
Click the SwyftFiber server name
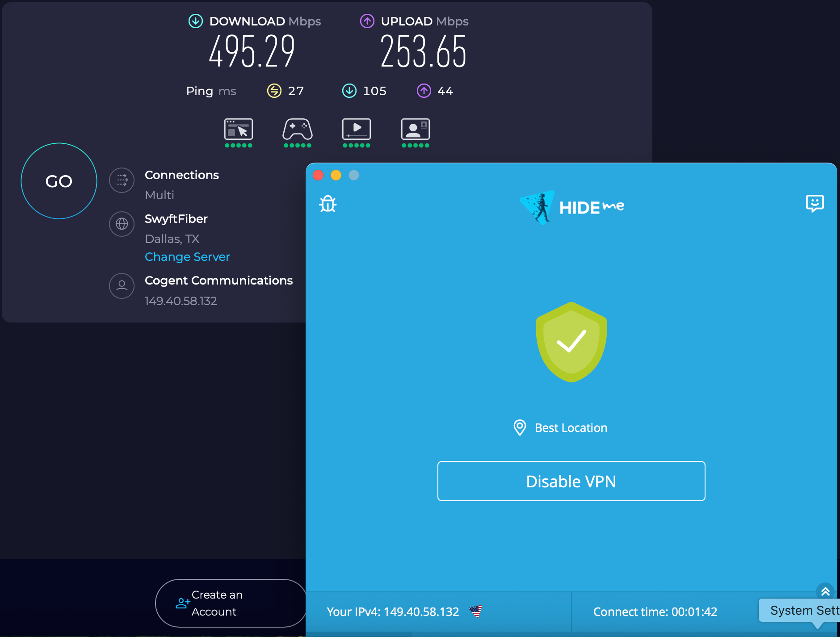pyautogui.click(x=176, y=219)
